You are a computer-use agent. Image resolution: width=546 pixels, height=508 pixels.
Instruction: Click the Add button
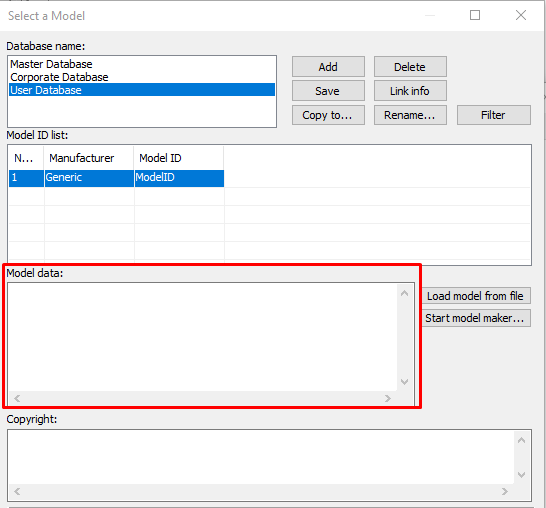328,67
